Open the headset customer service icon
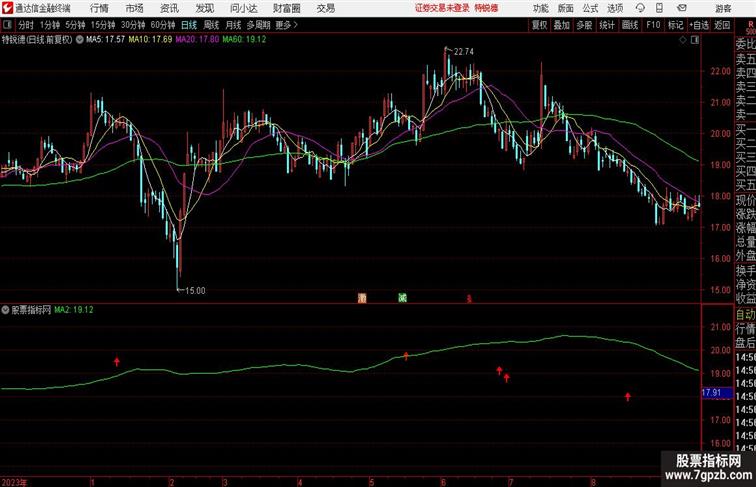The image size is (756, 487). pyautogui.click(x=640, y=8)
